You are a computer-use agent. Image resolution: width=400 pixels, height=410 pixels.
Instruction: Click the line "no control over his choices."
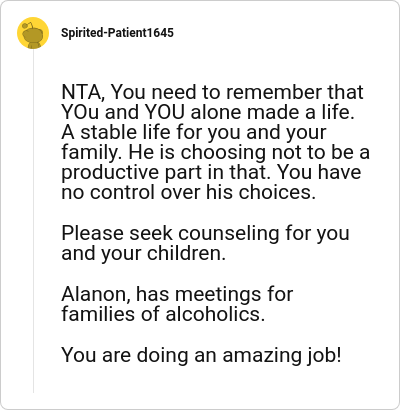click(189, 192)
